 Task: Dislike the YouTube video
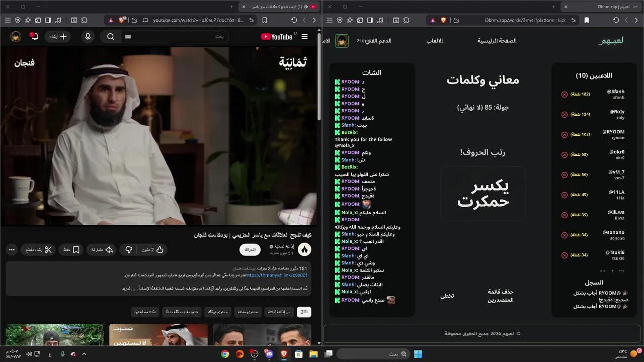[129, 250]
